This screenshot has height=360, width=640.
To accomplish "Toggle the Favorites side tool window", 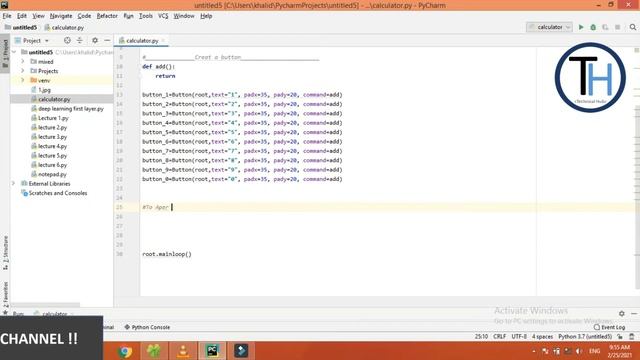I will click(5, 297).
